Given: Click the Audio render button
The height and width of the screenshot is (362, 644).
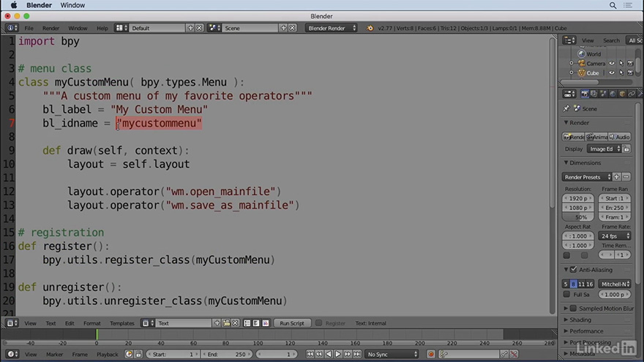Looking at the screenshot, I should [x=619, y=137].
